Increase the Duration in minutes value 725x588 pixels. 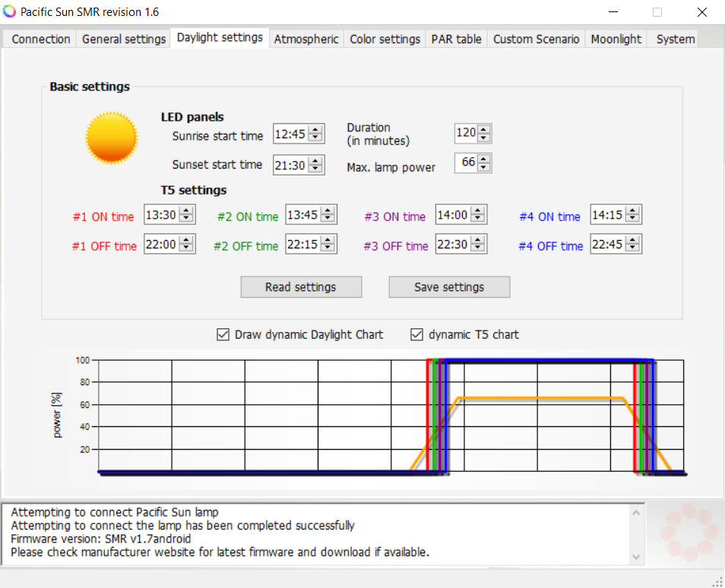pyautogui.click(x=483, y=129)
